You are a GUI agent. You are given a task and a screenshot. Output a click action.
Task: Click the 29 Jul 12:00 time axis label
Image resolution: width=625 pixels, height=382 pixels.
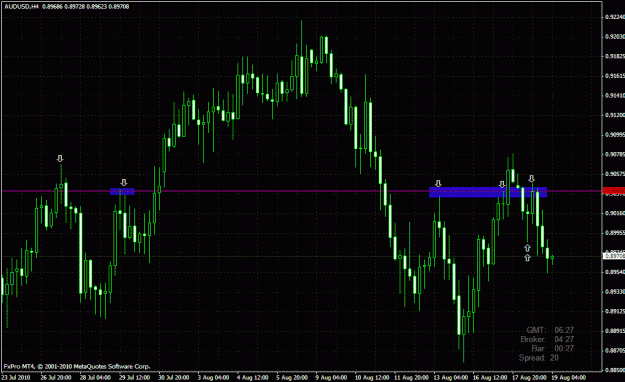[134, 377]
